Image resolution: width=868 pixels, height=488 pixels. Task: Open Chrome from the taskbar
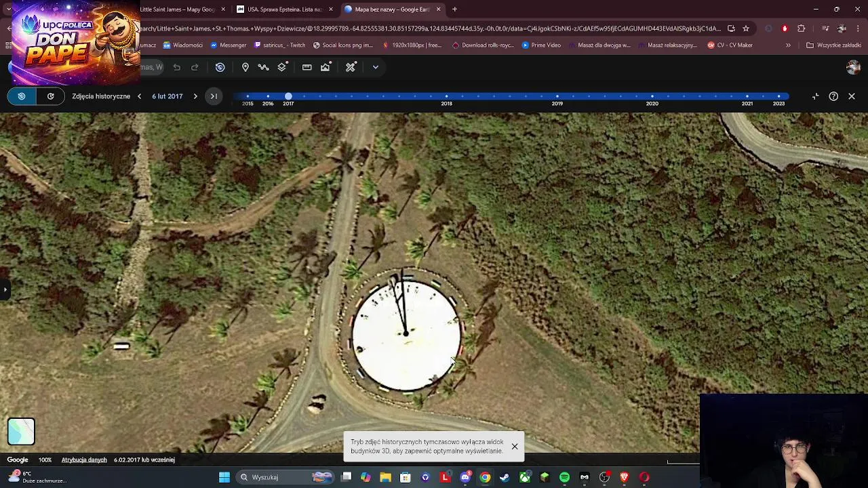[x=485, y=477]
